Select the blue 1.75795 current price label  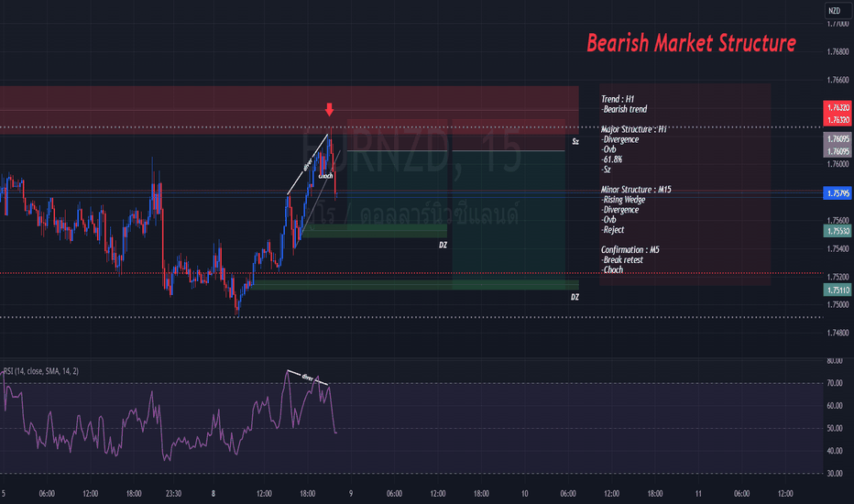(x=838, y=193)
